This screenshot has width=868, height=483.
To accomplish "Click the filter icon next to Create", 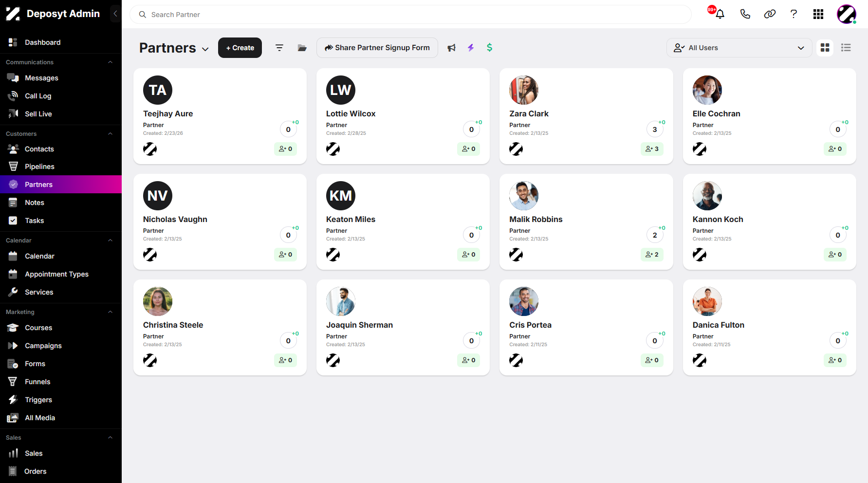I will (279, 48).
